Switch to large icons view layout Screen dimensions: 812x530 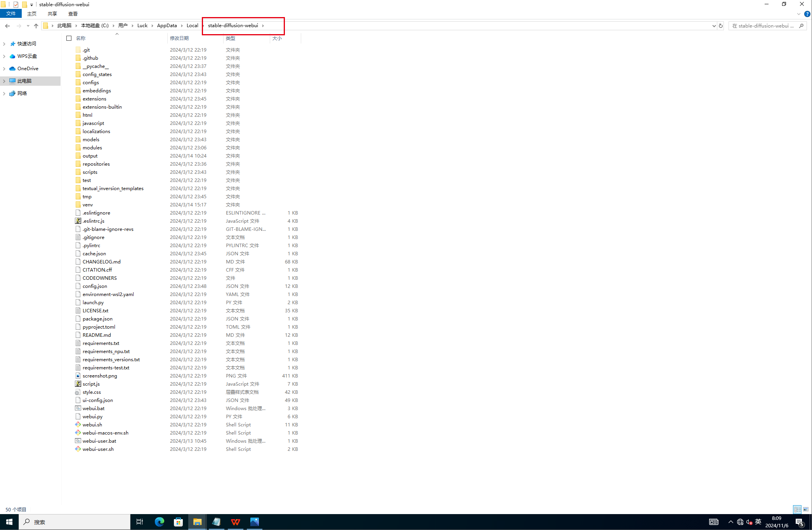(806, 509)
